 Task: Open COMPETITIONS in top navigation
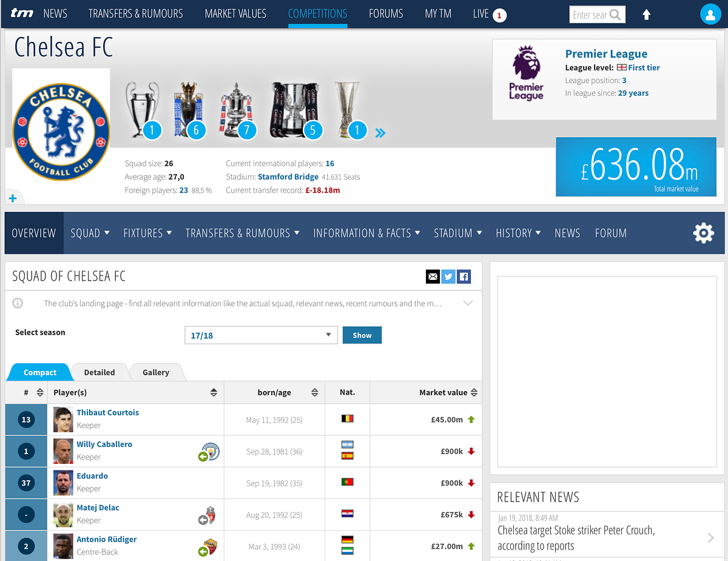(x=318, y=13)
